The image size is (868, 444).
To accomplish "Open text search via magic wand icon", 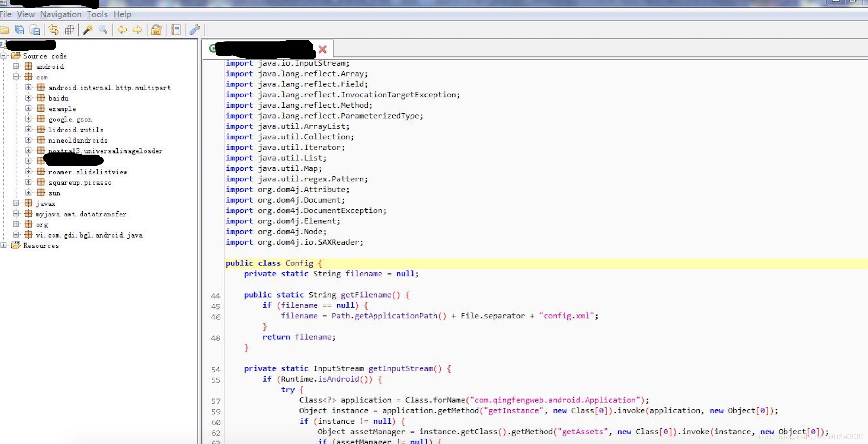I will (x=87, y=30).
